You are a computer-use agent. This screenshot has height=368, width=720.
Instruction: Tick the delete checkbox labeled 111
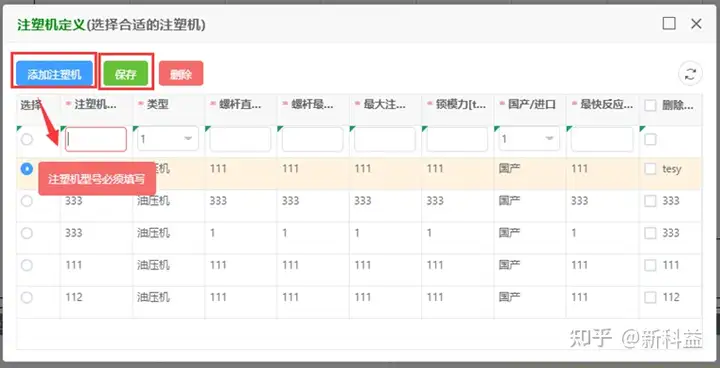tap(650, 265)
